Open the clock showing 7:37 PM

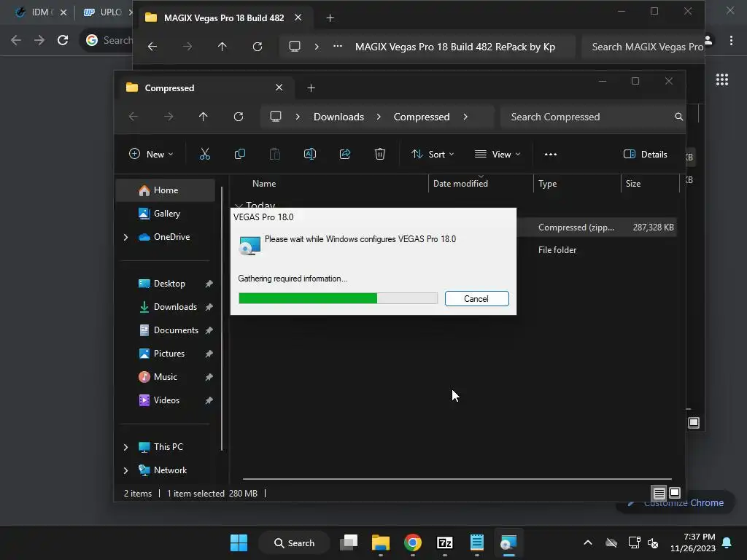(693, 542)
